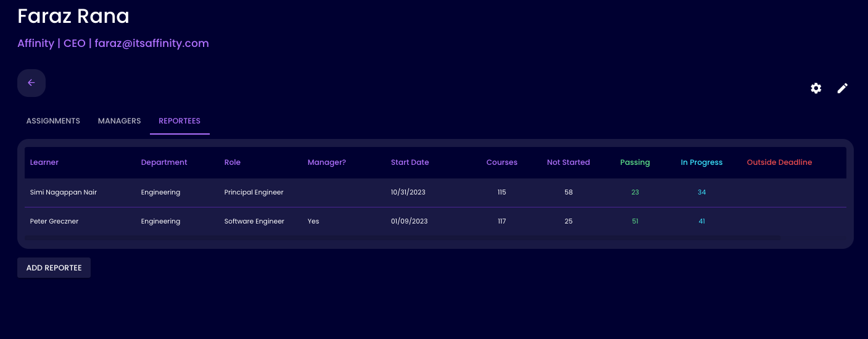
Task: Click Simi Nagappan Nair's Passing count 23
Action: [x=635, y=193]
